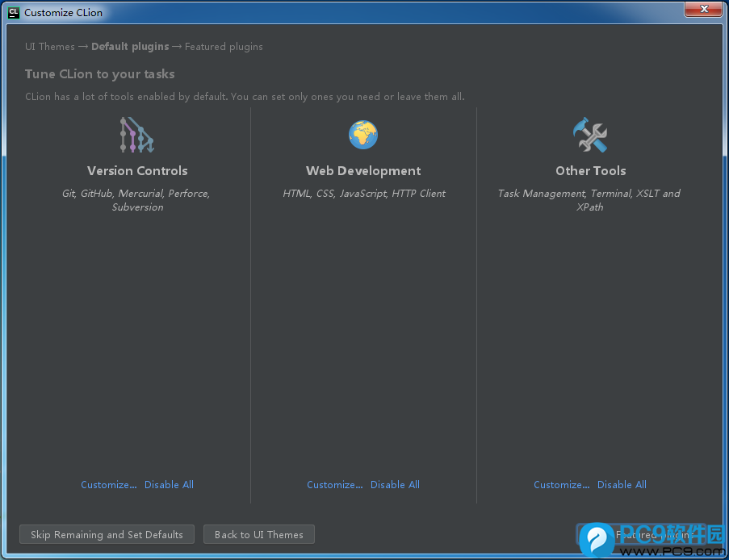Disable all Version Controls plugins

170,485
